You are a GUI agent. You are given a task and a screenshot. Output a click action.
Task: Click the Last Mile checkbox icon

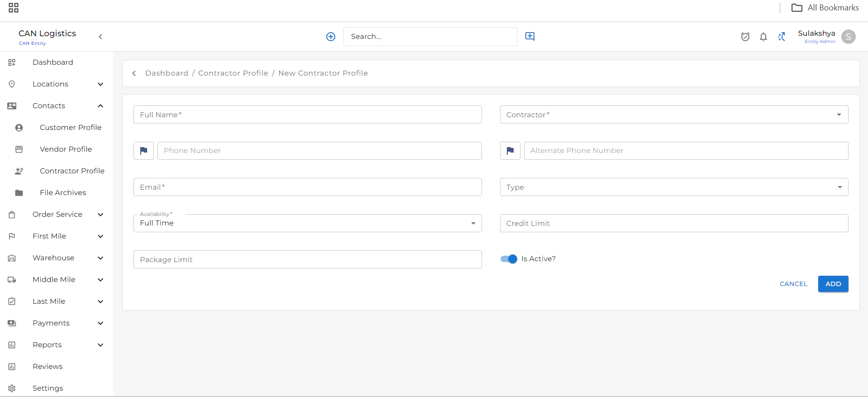point(12,301)
